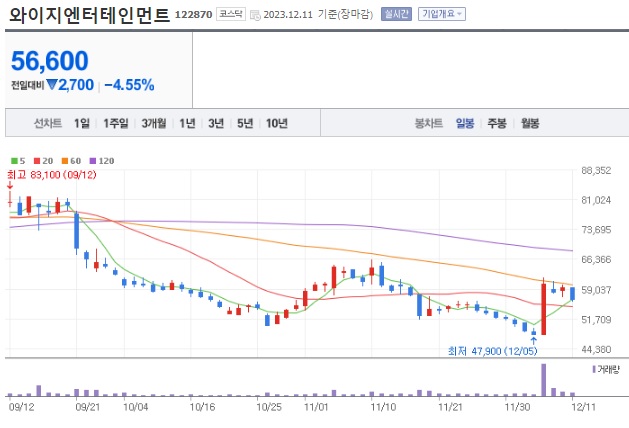Click the tall volume bar in early December
The image size is (629, 428).
(544, 380)
